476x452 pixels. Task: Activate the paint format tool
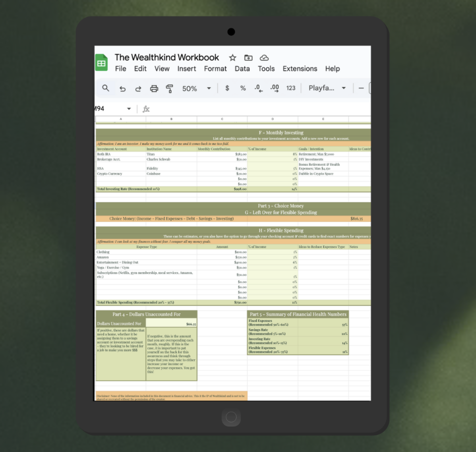(x=170, y=89)
